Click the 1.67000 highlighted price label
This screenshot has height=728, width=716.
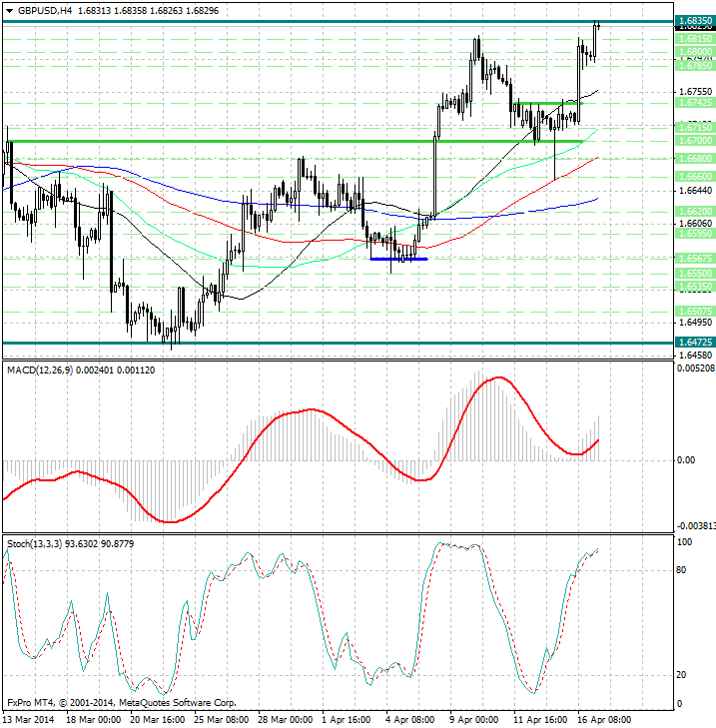(692, 142)
